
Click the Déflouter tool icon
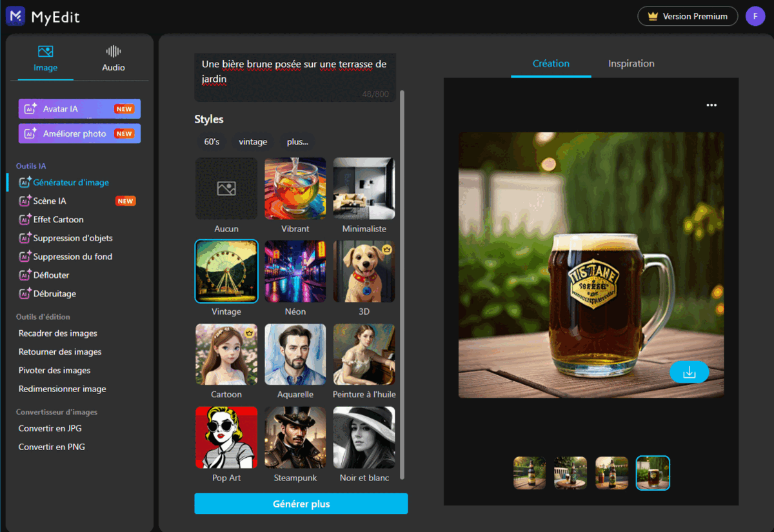(x=25, y=275)
